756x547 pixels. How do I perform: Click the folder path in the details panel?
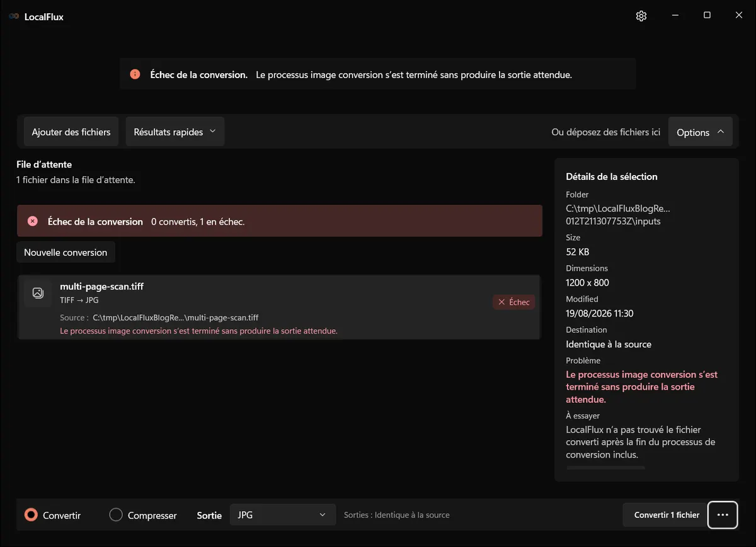click(618, 215)
